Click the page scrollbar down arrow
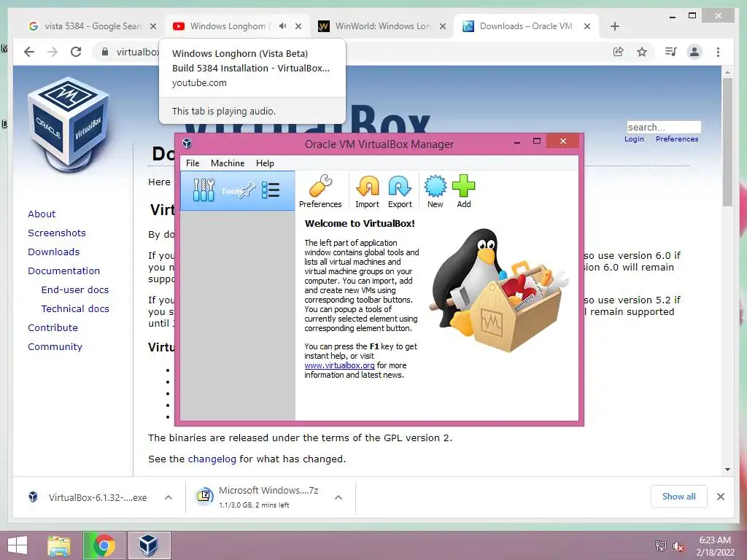Image resolution: width=747 pixels, height=560 pixels. pyautogui.click(x=727, y=470)
